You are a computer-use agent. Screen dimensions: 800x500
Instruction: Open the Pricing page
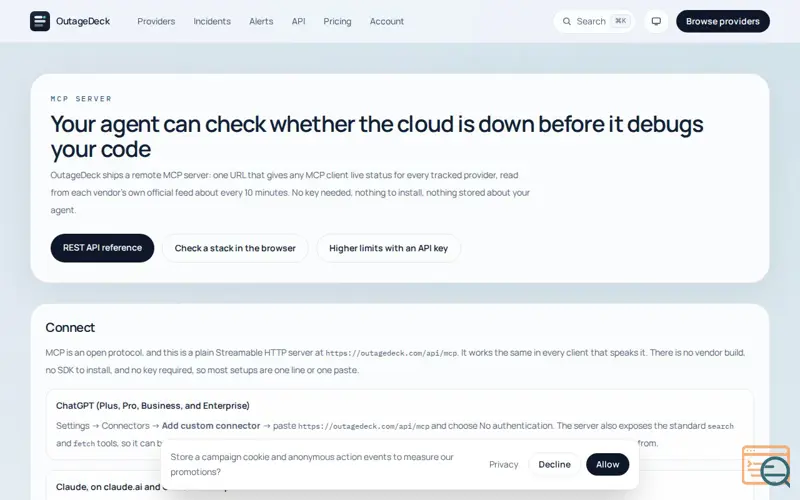point(337,21)
